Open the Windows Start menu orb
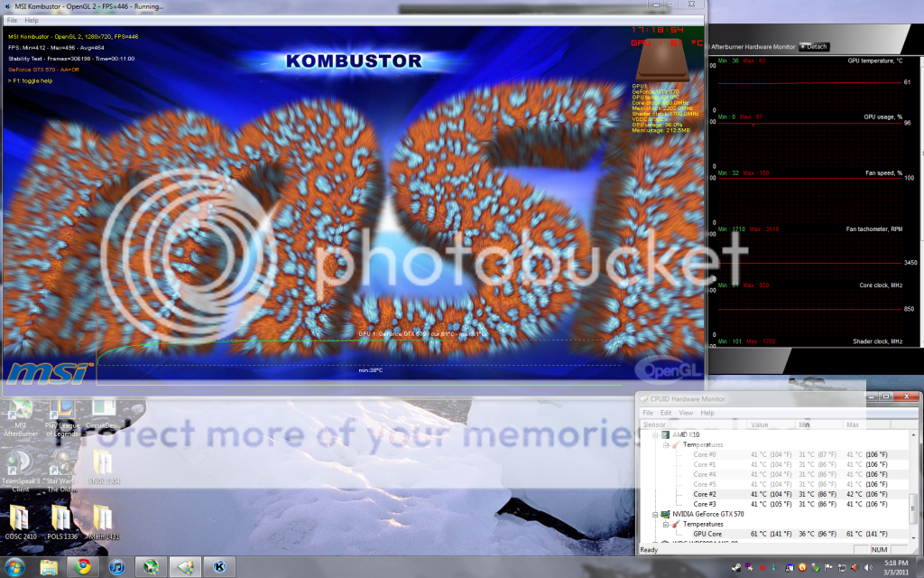Screen dimensions: 924x578 [14, 567]
